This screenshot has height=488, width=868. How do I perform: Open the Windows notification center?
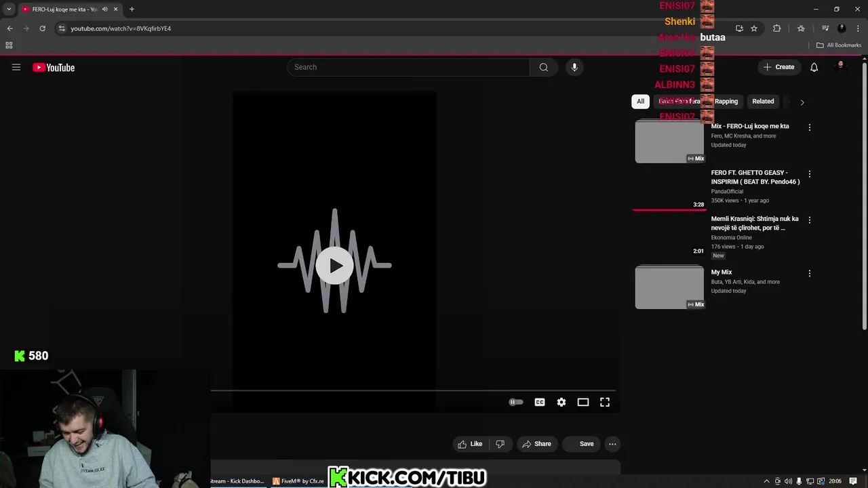(x=854, y=481)
